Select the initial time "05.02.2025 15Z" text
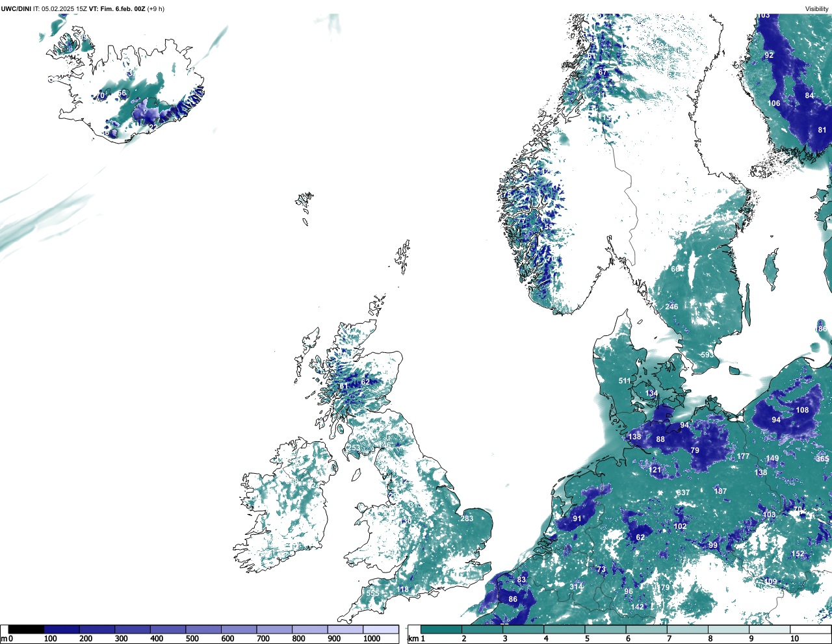Viewport: 832px width, 644px height. tap(64, 8)
